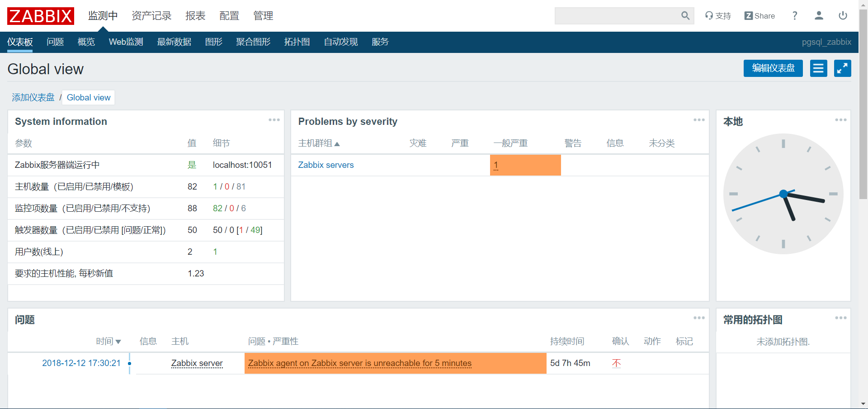Go to 图形 submenu tab
The height and width of the screenshot is (409, 868).
214,42
